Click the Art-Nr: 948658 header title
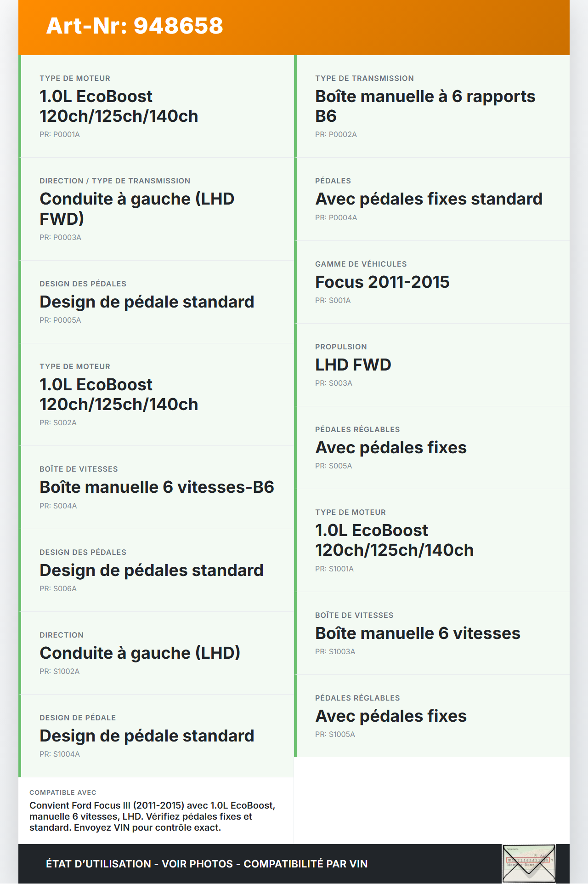The image size is (588, 884). tap(135, 26)
